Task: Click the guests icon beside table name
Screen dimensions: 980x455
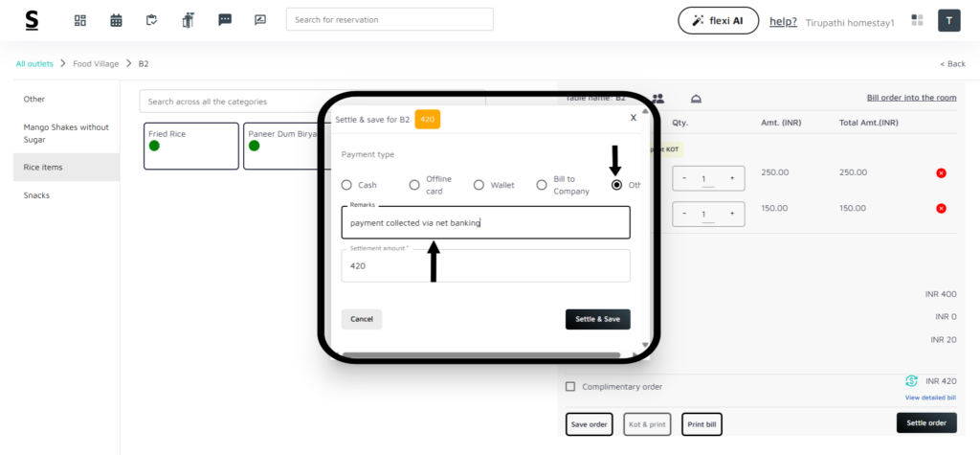Action: pos(658,99)
